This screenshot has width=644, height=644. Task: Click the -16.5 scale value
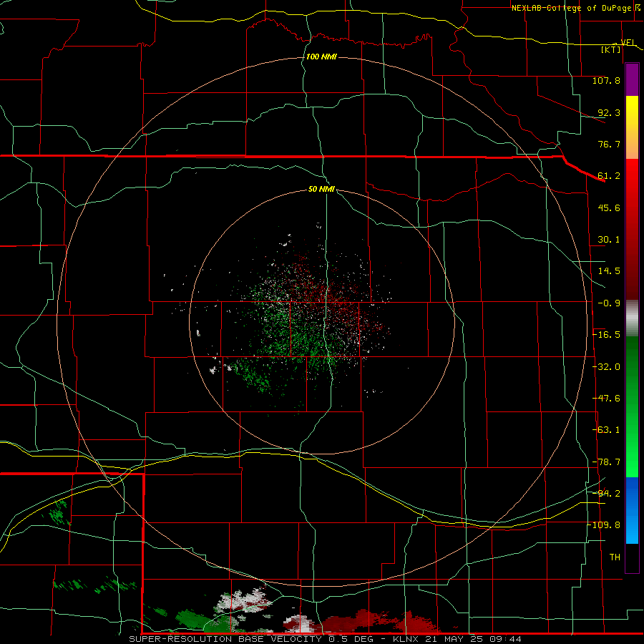point(606,335)
